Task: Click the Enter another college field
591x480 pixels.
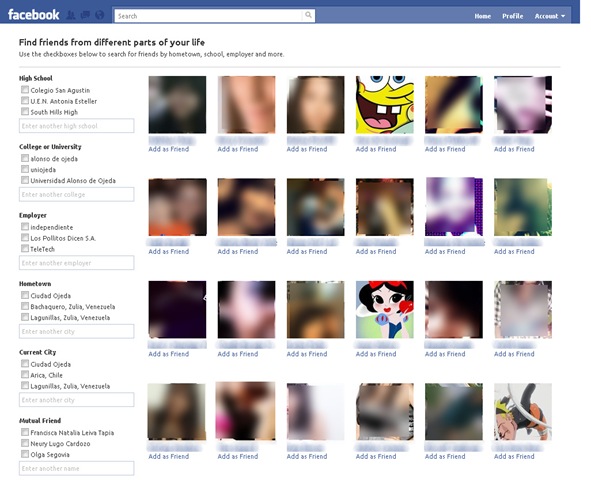Action: click(77, 194)
